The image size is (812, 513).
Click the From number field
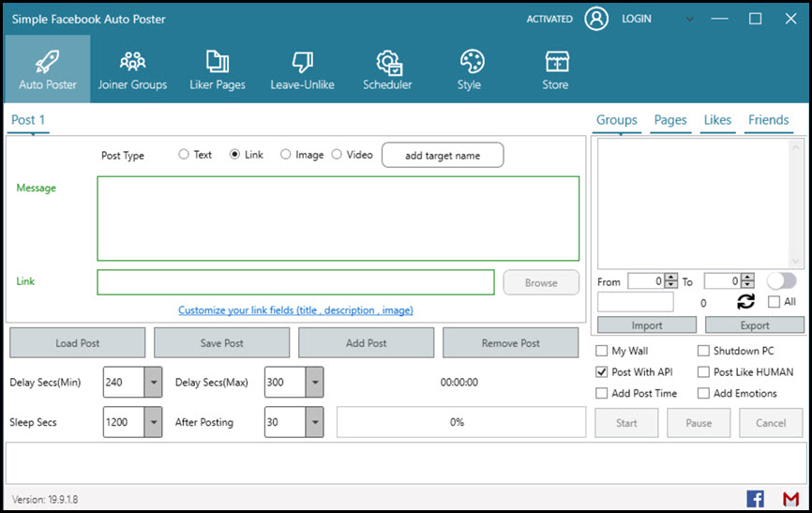click(646, 280)
